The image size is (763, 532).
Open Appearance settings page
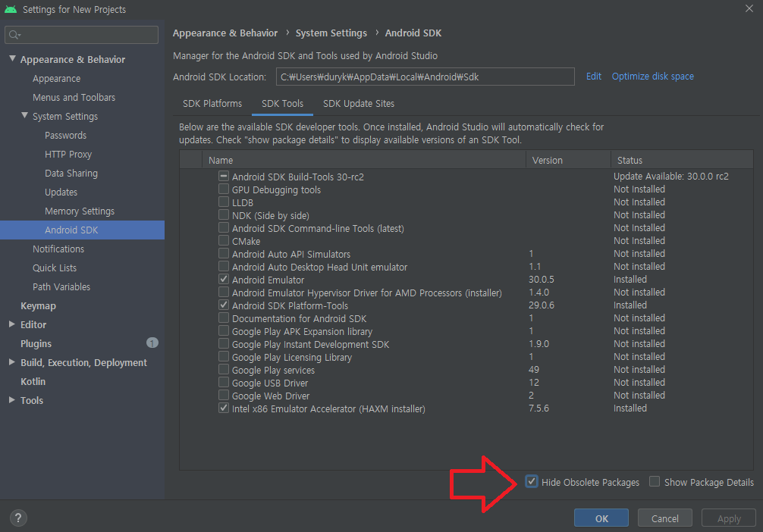coord(56,78)
